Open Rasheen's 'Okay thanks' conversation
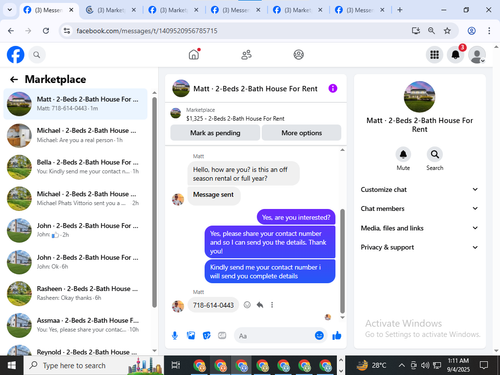 (76, 293)
